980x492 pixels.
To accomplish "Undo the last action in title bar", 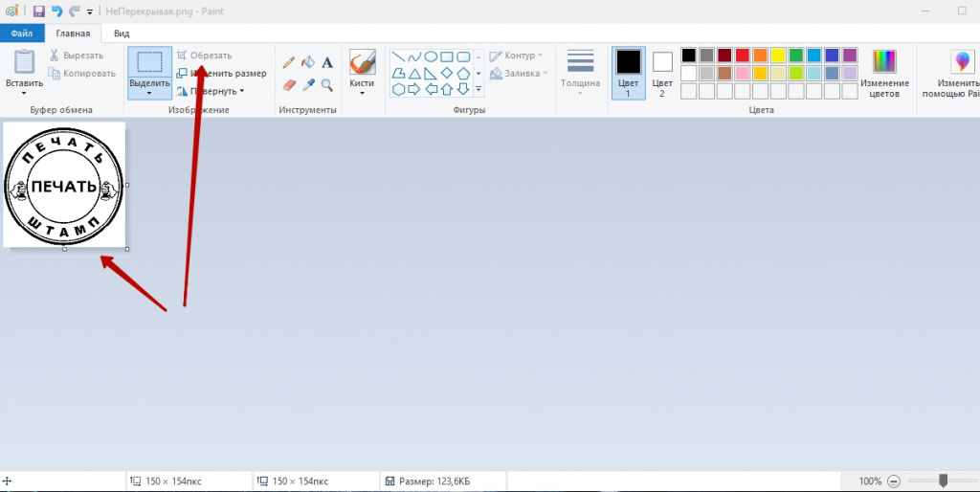I will tap(56, 11).
